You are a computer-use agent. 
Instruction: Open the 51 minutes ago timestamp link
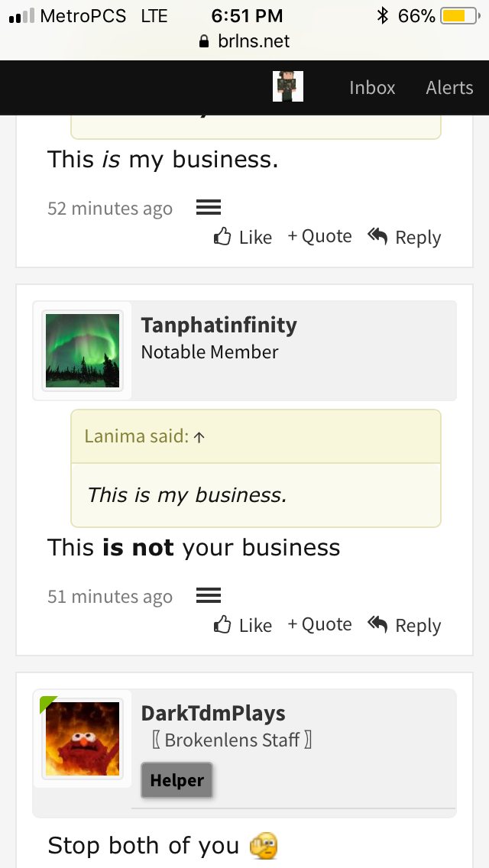tap(110, 596)
